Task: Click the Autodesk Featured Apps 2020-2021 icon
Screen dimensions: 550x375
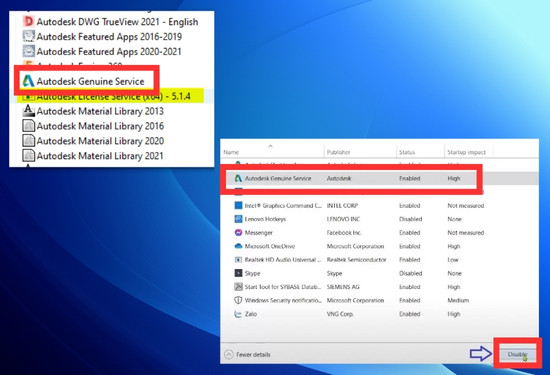Action: [x=28, y=51]
